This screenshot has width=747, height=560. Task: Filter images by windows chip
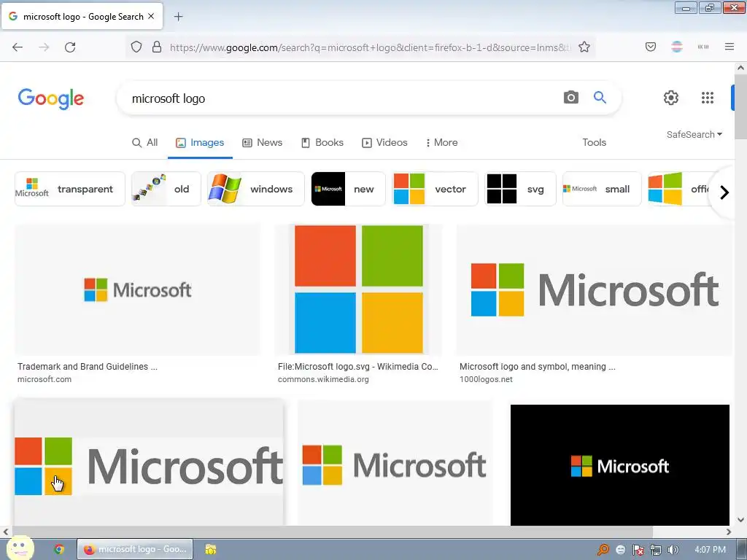(x=256, y=189)
